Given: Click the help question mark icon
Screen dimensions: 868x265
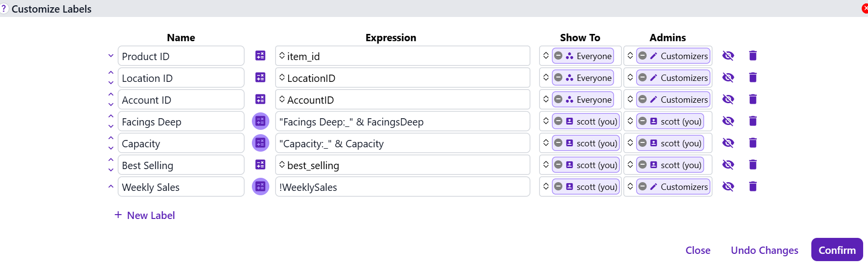Looking at the screenshot, I should pyautogui.click(x=4, y=8).
